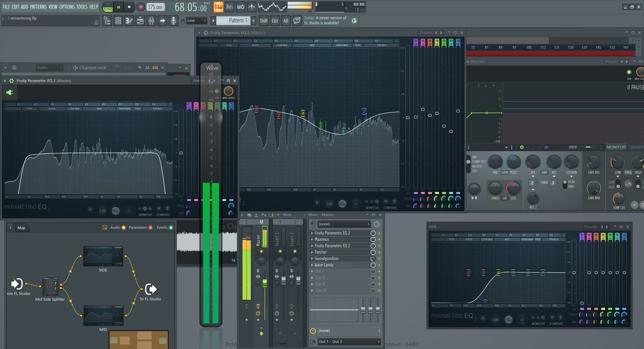
Task: Click the Stop transport button
Action: [129, 7]
